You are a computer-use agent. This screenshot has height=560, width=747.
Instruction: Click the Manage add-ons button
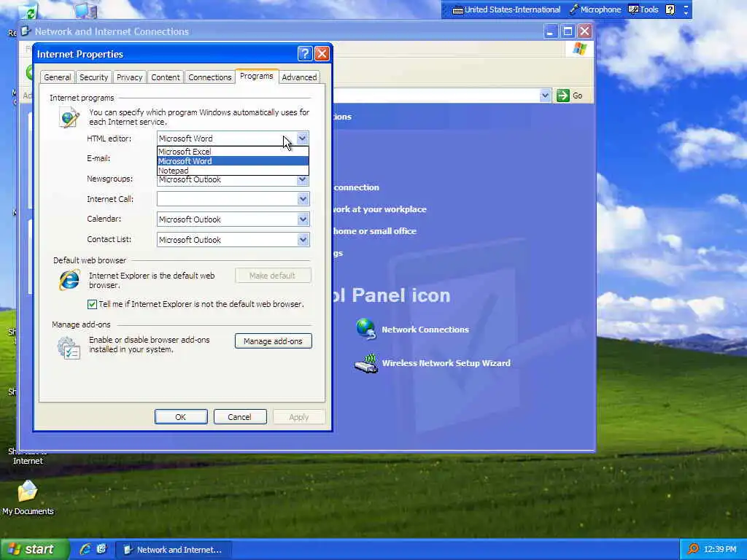coord(273,341)
